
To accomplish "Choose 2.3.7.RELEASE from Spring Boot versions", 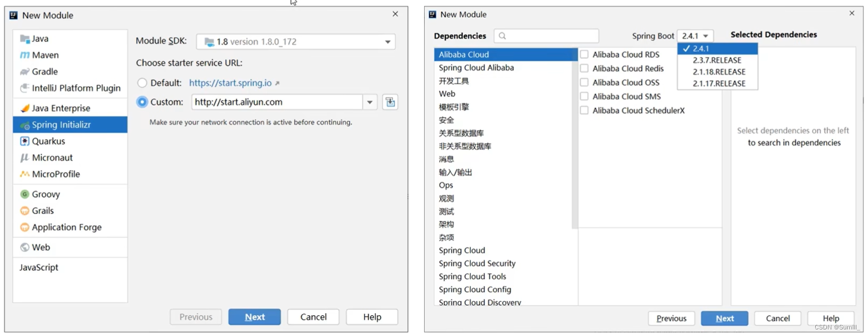I will click(x=717, y=60).
